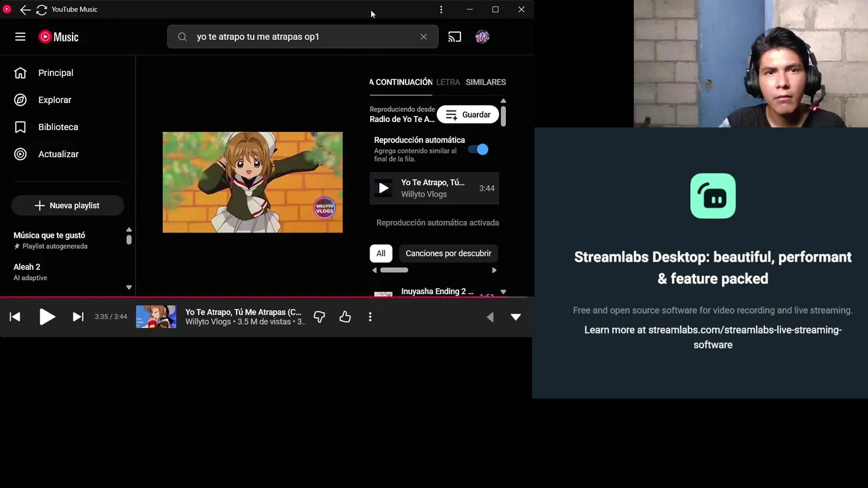Select Canciones por descubrir chip
868x488 pixels.
(448, 253)
